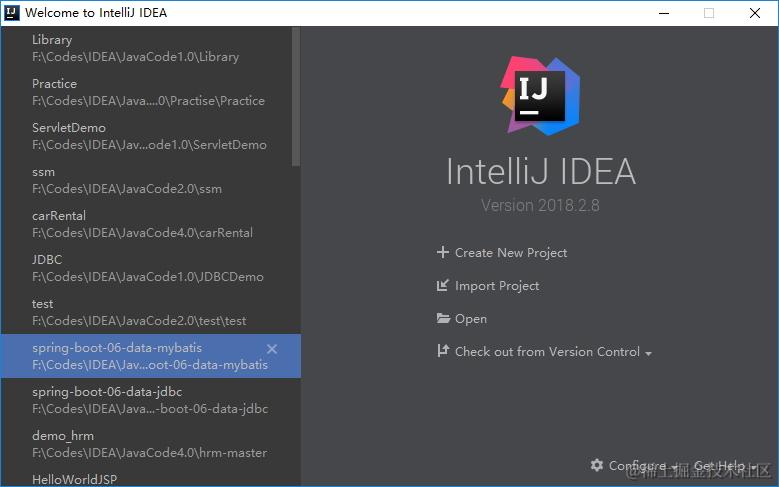Select the Open action
This screenshot has width=779, height=487.
click(470, 319)
